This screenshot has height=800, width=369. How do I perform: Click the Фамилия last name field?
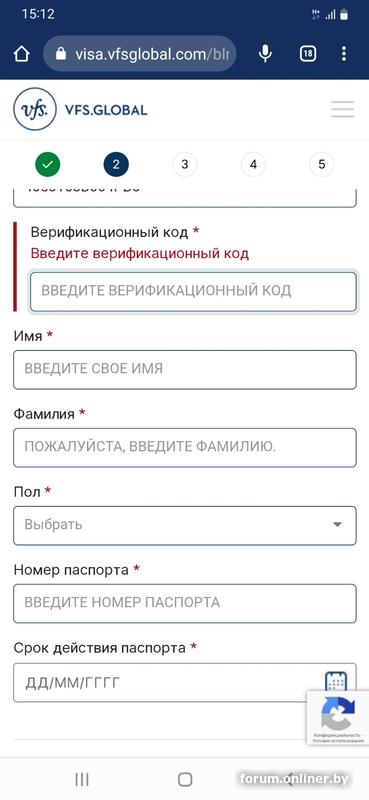[185, 447]
